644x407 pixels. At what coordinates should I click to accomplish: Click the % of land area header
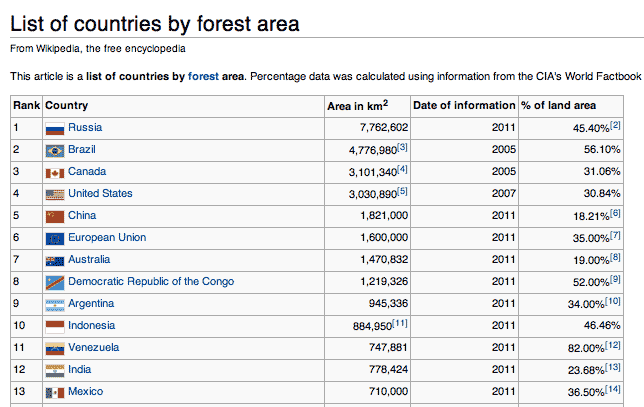tap(558, 105)
